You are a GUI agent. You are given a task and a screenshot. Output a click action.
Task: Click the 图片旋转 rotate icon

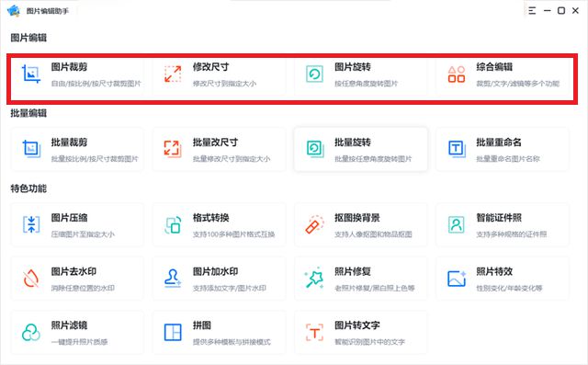coord(314,74)
